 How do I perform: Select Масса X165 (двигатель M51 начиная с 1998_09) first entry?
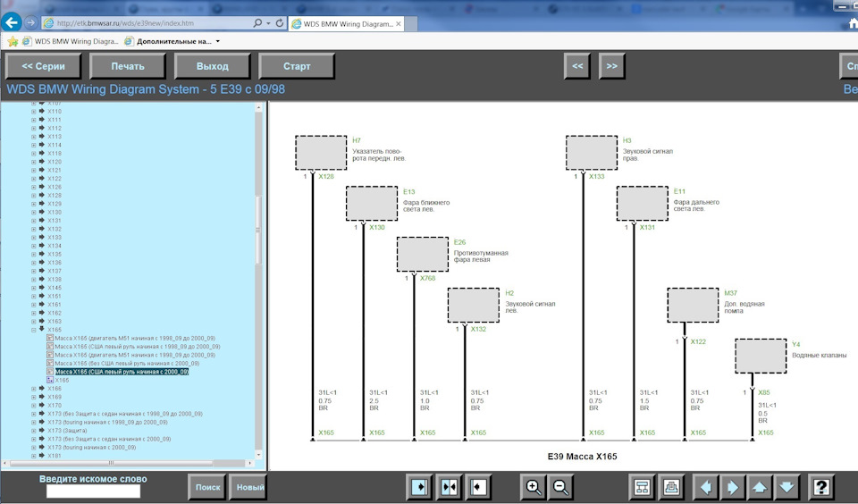point(135,338)
